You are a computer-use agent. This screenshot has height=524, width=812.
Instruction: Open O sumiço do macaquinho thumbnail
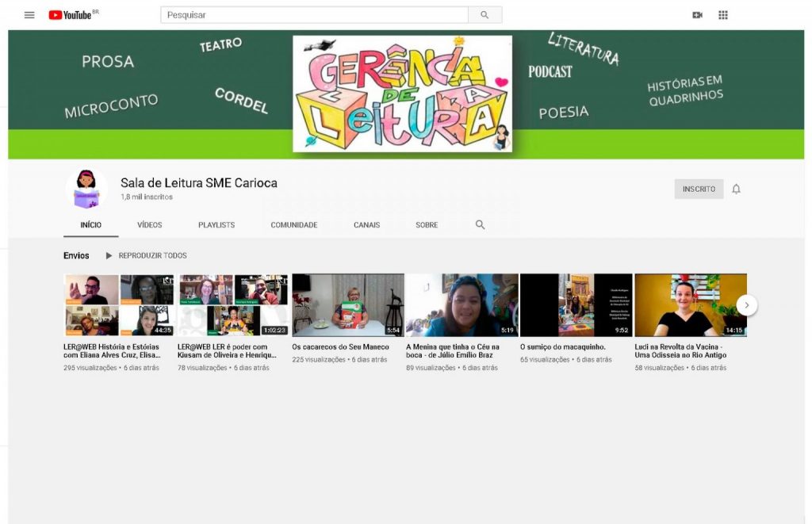[x=576, y=305]
